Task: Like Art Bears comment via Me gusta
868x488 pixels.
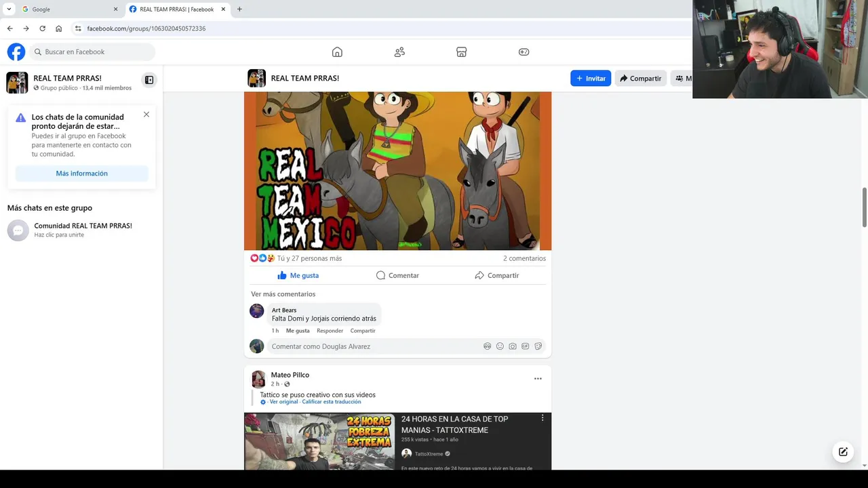Action: 298,331
